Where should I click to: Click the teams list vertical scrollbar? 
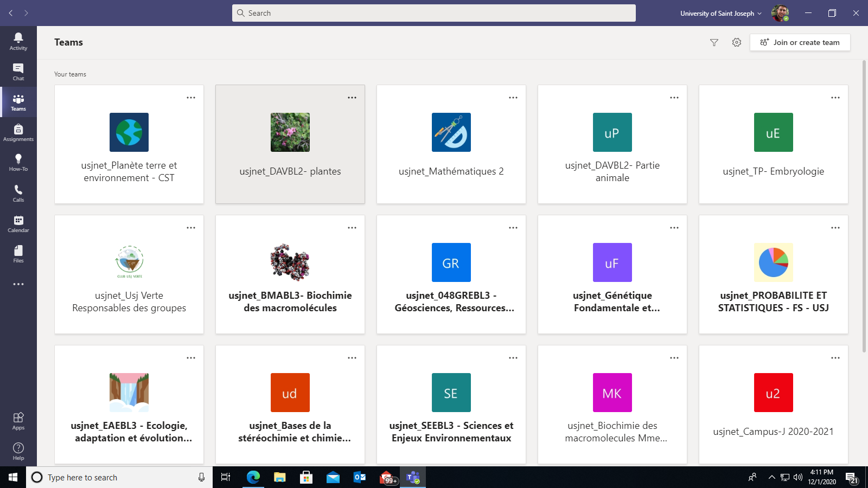pyautogui.click(x=864, y=206)
